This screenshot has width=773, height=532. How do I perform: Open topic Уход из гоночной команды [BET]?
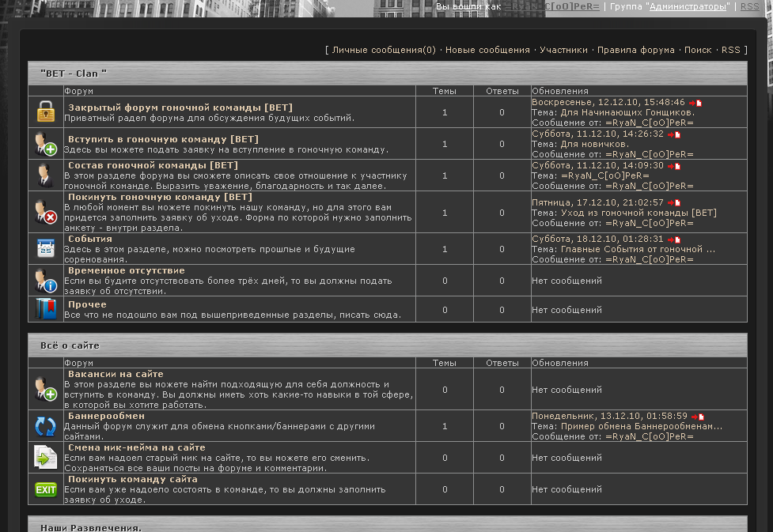coord(639,213)
